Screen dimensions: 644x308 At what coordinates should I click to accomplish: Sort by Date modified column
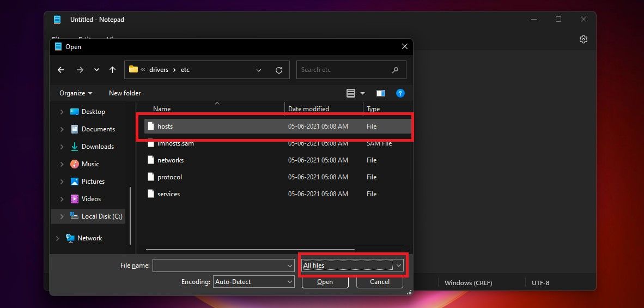tap(308, 109)
